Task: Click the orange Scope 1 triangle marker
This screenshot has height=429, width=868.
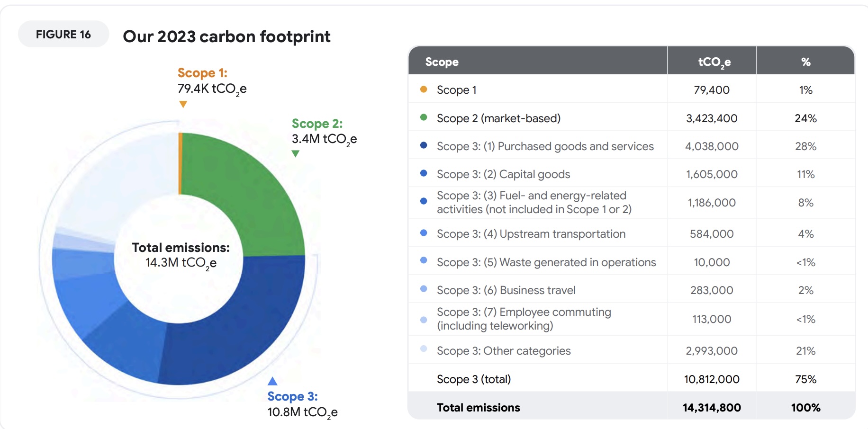Action: click(183, 104)
